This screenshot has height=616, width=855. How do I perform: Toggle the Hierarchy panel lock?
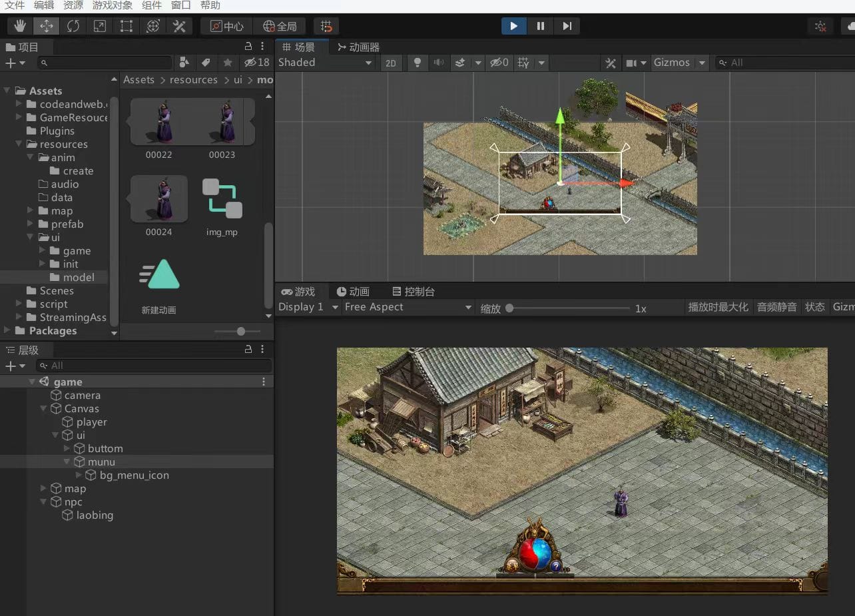point(248,349)
